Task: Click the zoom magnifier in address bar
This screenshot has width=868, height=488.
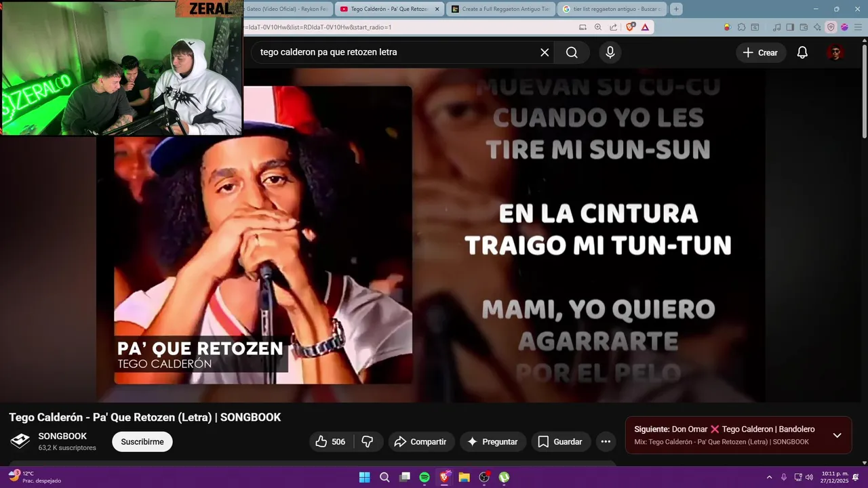Action: coord(598,27)
